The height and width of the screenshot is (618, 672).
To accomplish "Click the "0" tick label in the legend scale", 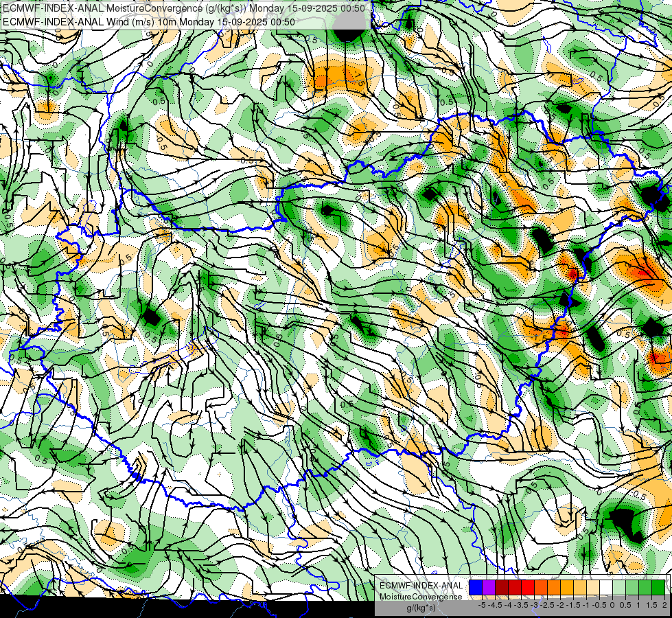I will [612, 605].
